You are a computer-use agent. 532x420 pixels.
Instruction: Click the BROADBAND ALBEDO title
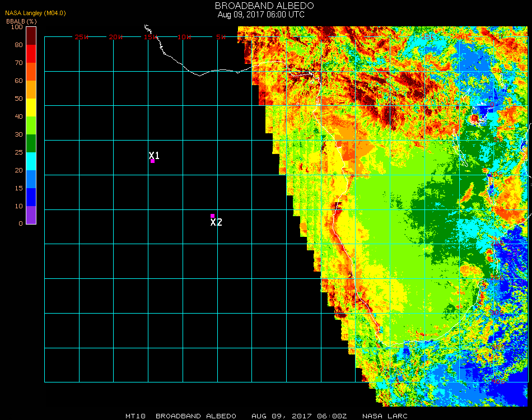(x=261, y=6)
